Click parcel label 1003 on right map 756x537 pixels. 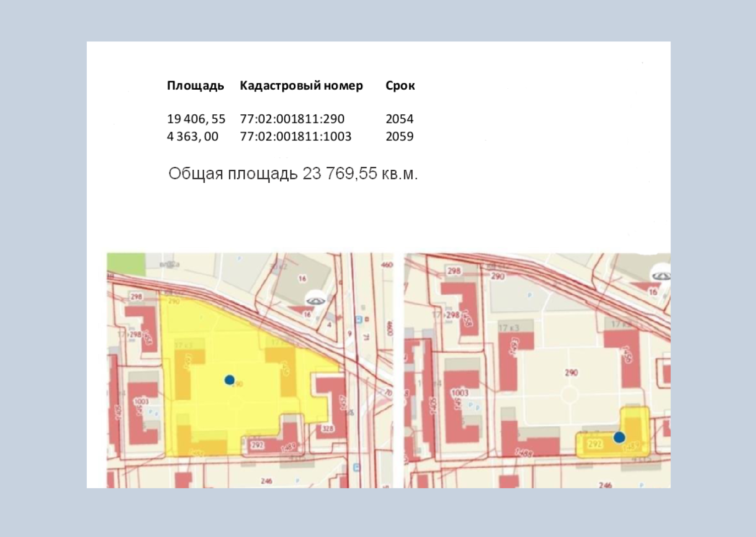coord(460,392)
